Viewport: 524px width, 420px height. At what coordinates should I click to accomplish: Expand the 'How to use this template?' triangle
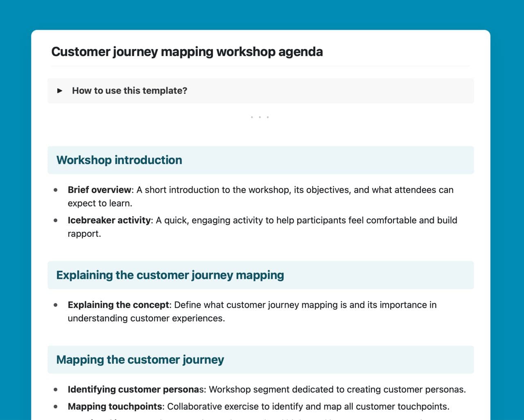pos(60,91)
